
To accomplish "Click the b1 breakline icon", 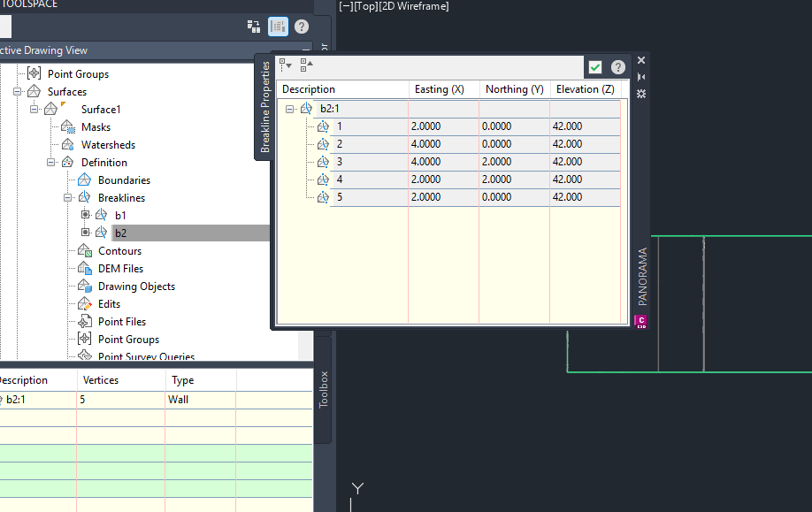I will click(102, 215).
